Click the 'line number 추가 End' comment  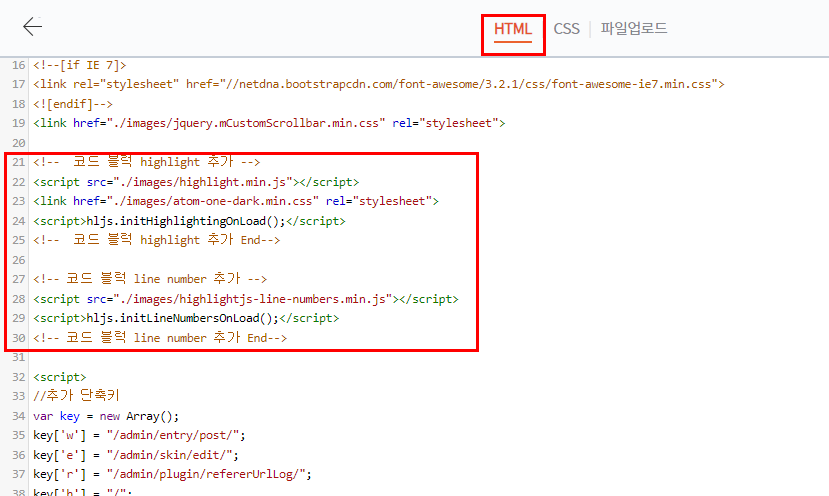point(160,337)
